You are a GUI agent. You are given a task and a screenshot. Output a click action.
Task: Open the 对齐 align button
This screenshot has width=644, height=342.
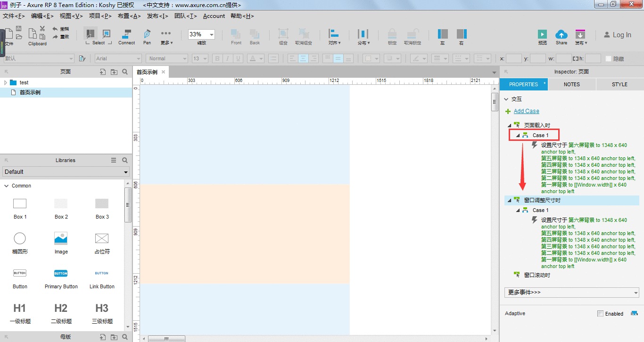[x=335, y=36]
